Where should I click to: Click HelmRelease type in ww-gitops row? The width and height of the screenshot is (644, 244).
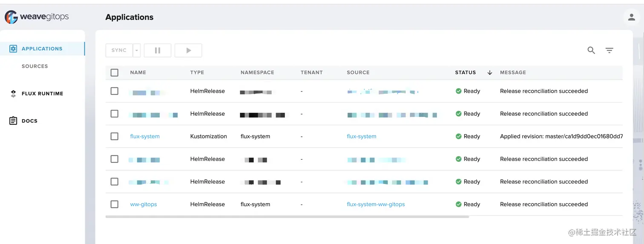coord(207,204)
